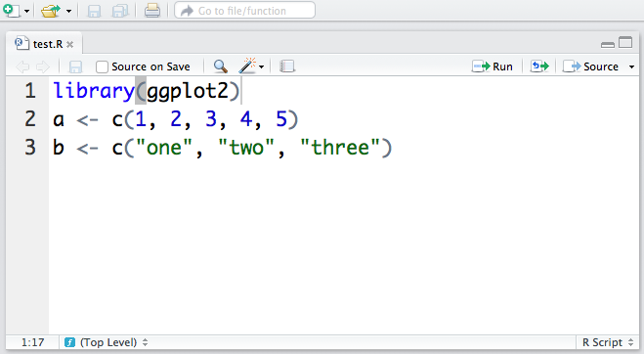This screenshot has height=354, width=644.
Task: Click the Open File folder icon
Action: tap(51, 11)
